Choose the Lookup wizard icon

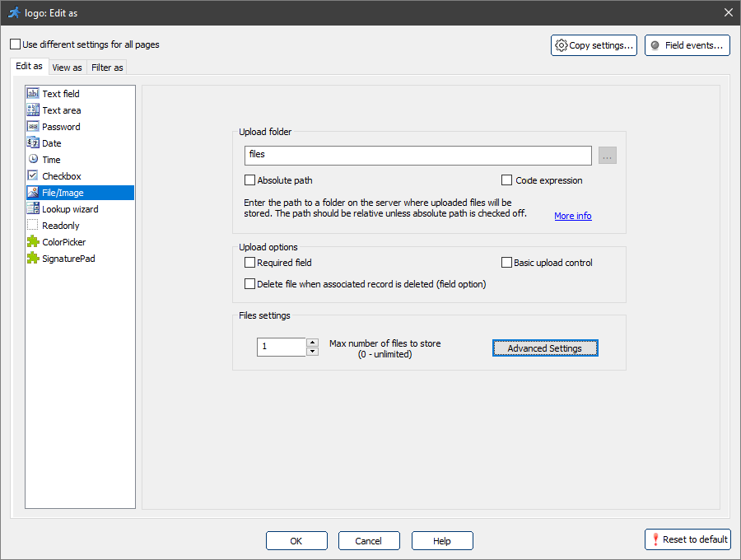coord(33,209)
